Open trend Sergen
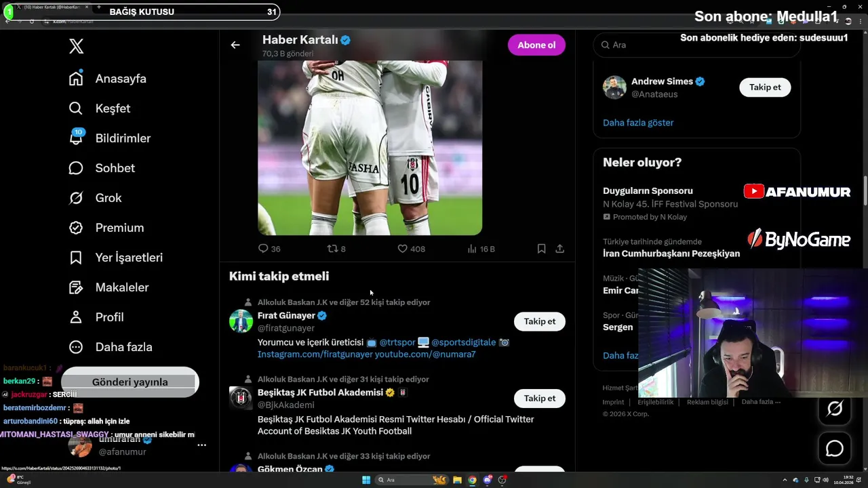 (618, 327)
